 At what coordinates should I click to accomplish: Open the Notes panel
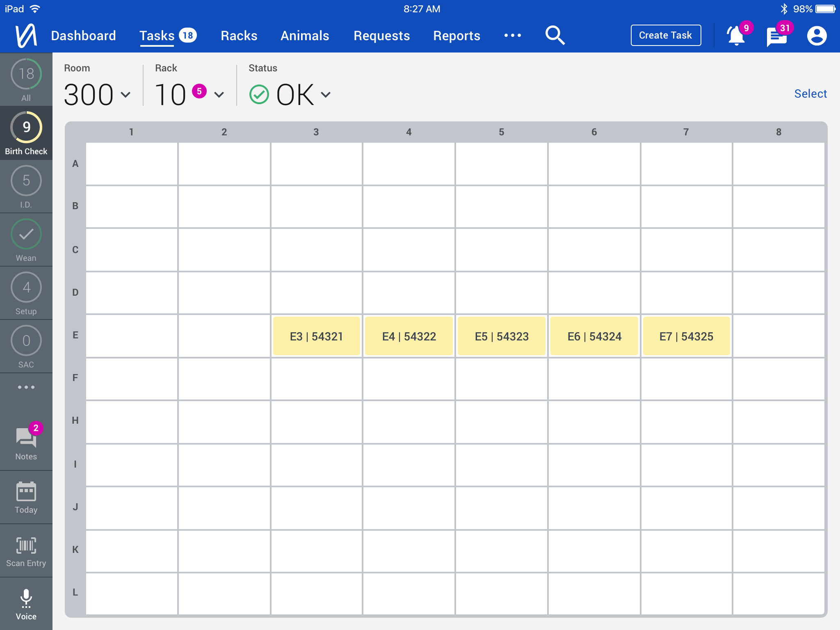[26, 443]
